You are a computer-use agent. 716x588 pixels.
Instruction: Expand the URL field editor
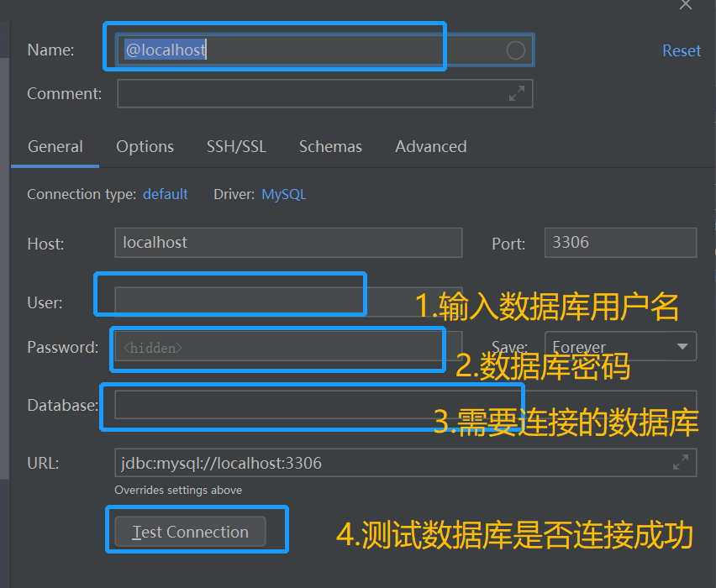click(x=681, y=463)
